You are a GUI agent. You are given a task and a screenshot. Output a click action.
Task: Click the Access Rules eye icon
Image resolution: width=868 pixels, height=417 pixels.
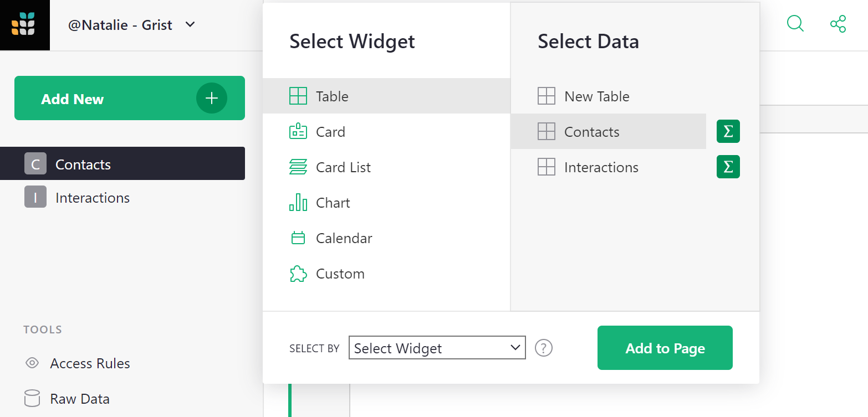point(32,363)
